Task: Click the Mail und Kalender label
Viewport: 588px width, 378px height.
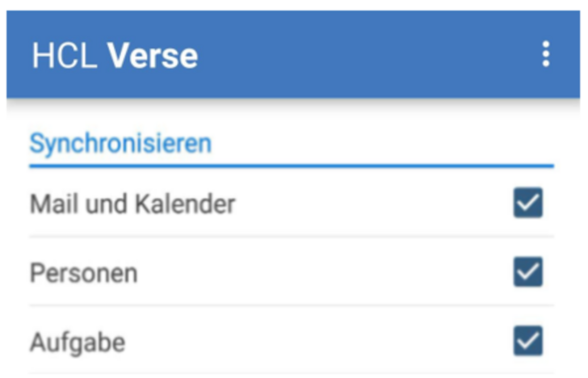Action: click(132, 204)
